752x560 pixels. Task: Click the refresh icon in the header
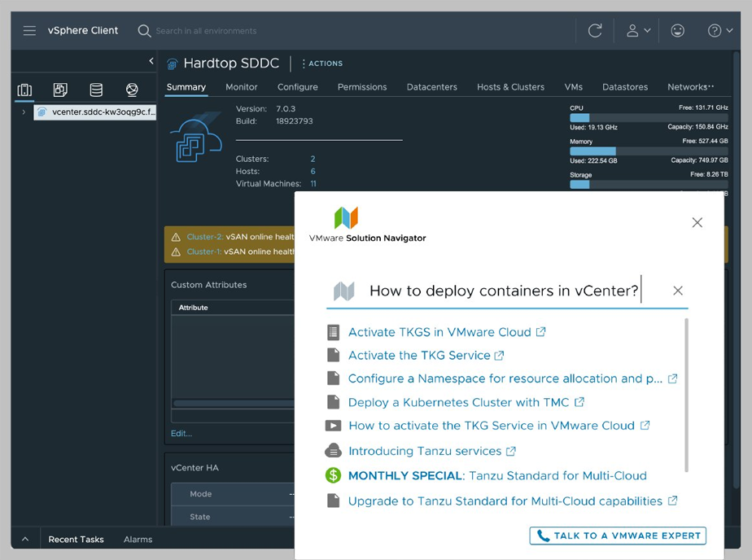(595, 30)
